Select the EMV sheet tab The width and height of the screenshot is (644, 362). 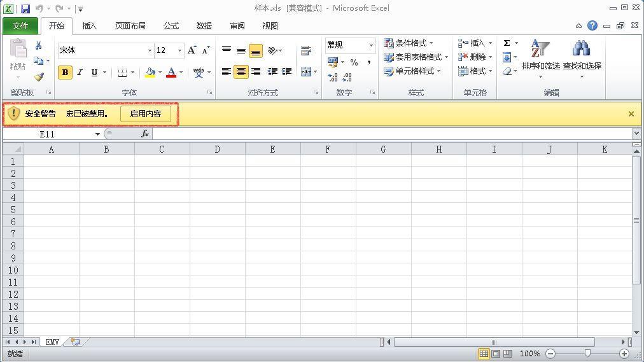pos(52,342)
